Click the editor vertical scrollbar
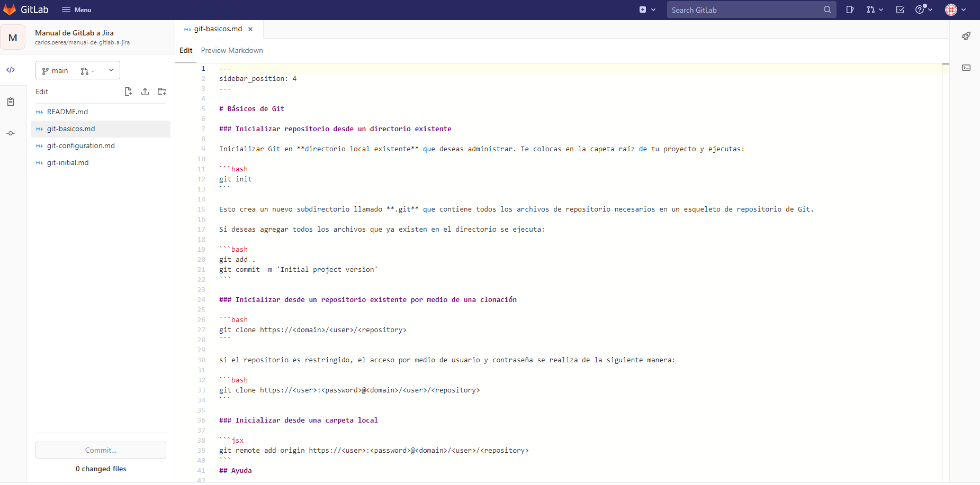The image size is (980, 485). pos(946,272)
